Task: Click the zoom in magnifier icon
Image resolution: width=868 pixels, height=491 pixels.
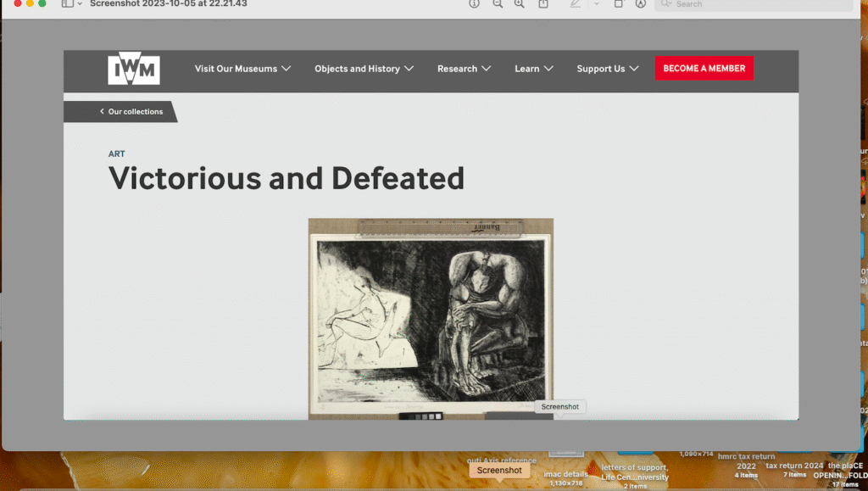Action: (x=520, y=4)
